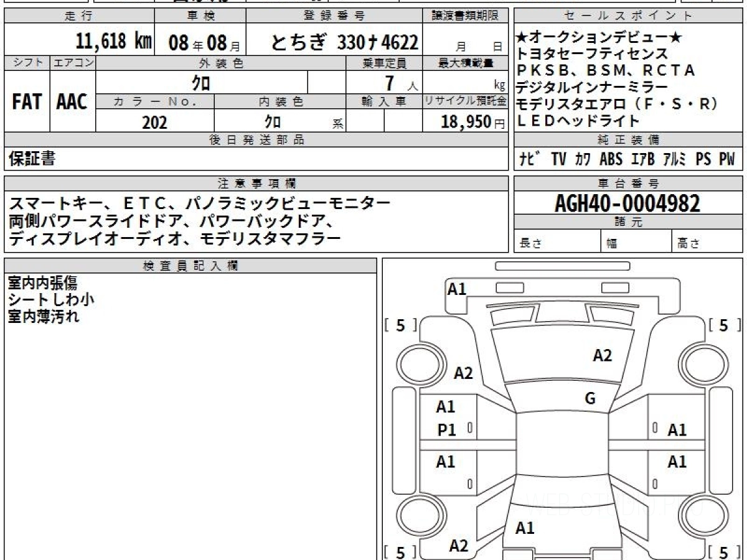This screenshot has width=747, height=560.
Task: Select the リサイクル預託金 header
Action: pos(465,101)
